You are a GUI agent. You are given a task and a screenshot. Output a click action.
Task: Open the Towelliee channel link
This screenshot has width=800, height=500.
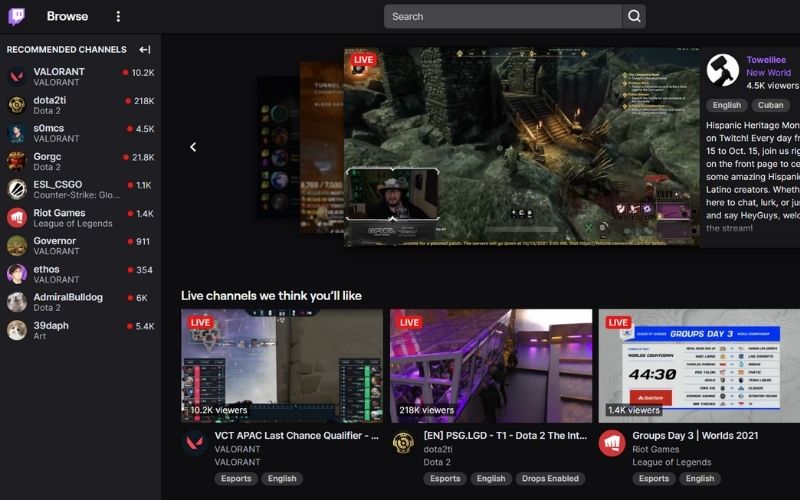click(x=766, y=60)
